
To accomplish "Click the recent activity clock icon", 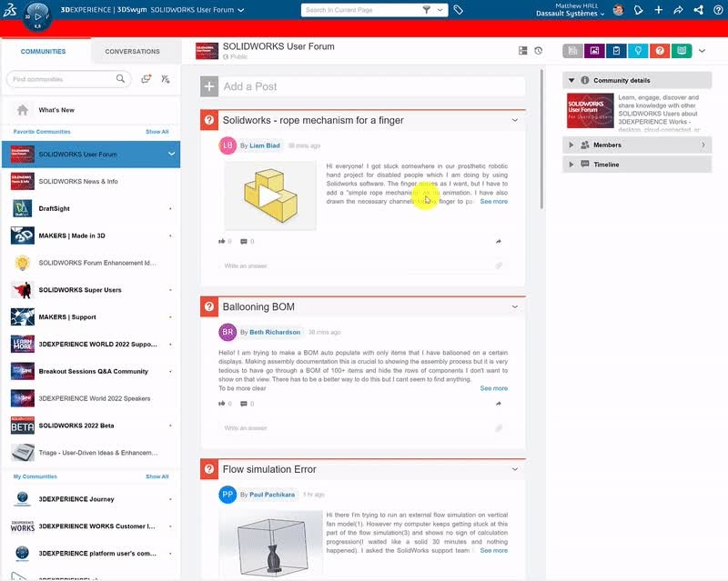I will click(538, 51).
